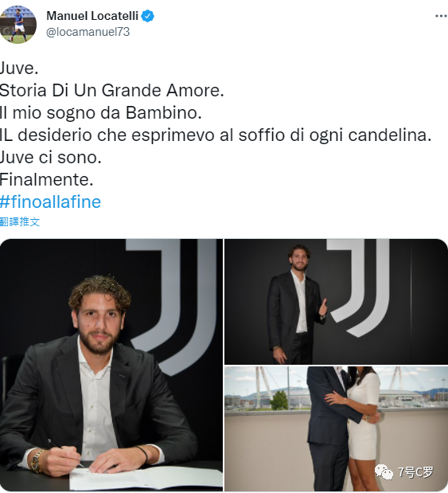
Task: Click the first line 'Juve.' of the tweet
Action: pos(19,68)
